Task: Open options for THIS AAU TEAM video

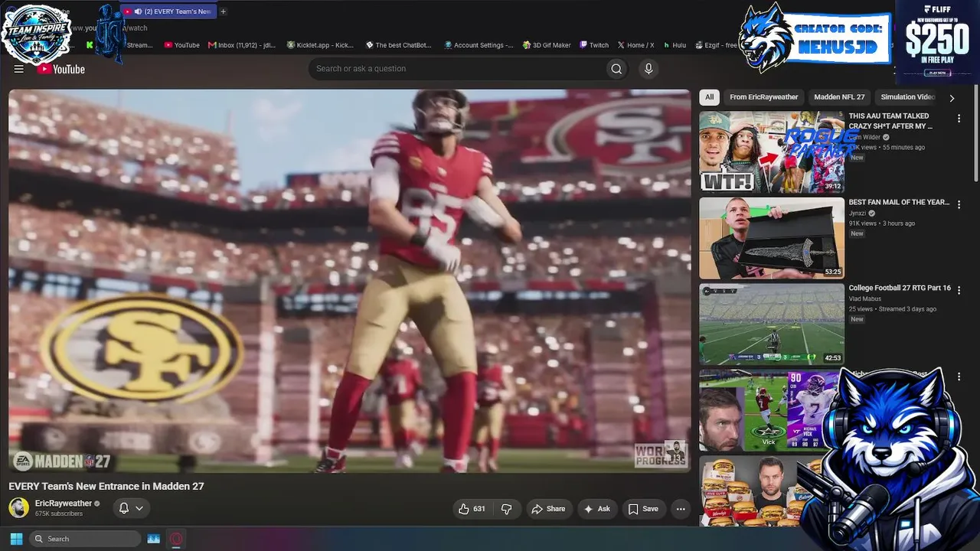Action: 959,119
